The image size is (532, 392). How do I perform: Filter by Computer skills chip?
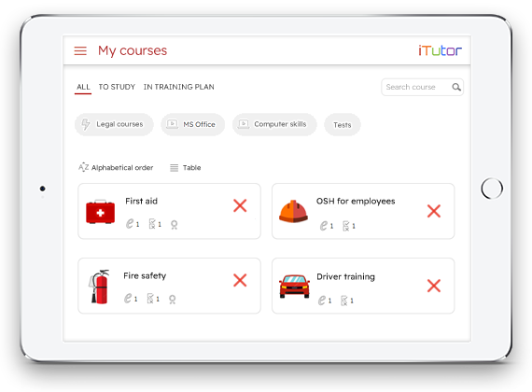[x=274, y=124]
